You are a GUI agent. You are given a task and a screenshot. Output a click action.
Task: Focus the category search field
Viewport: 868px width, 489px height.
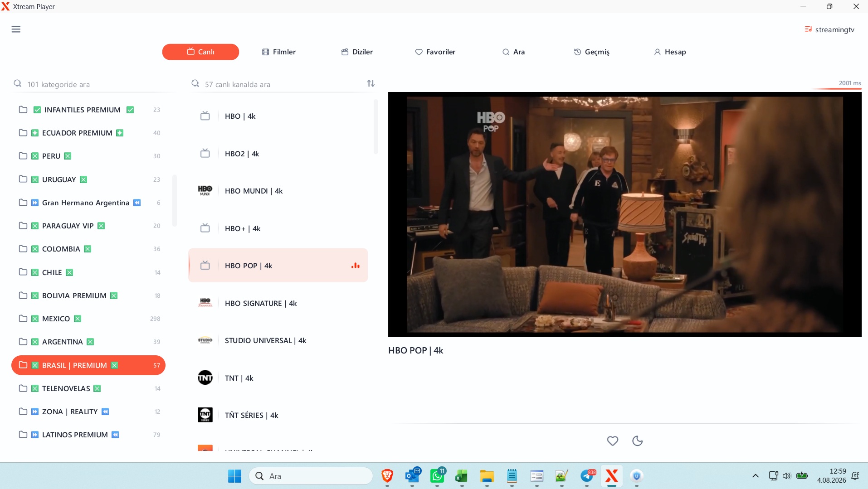pyautogui.click(x=93, y=84)
